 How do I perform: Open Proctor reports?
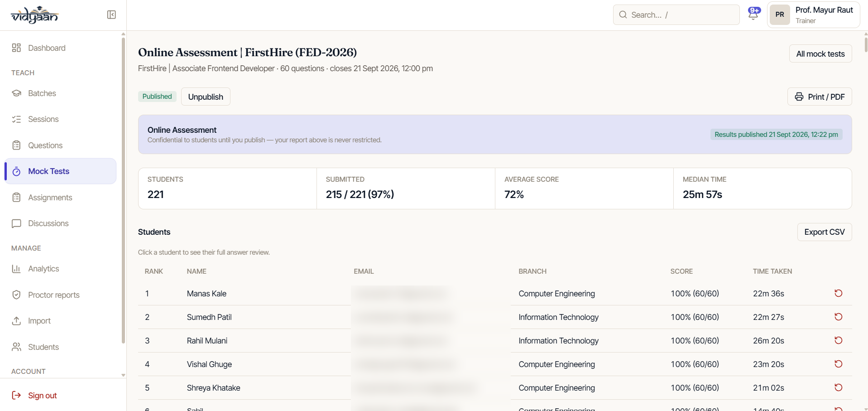coord(60,295)
